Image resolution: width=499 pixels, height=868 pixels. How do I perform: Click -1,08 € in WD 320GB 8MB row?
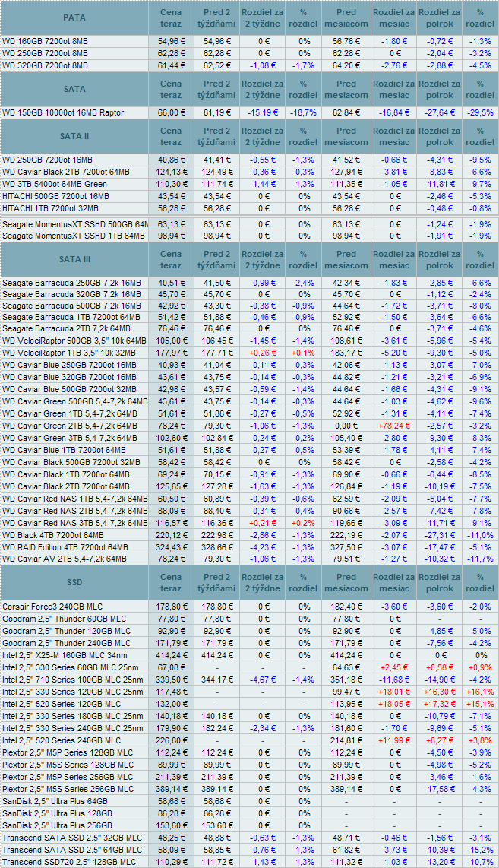(262, 66)
